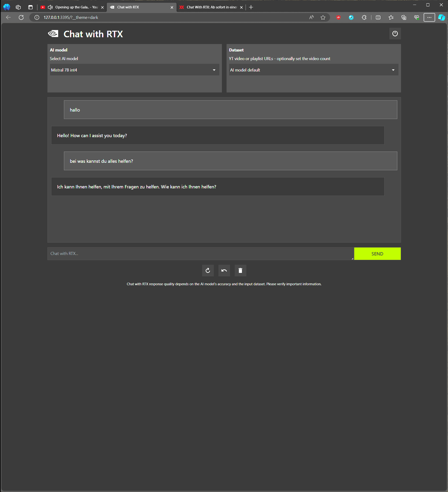Viewport: 448px width, 492px height.
Task: Open the Copilot sidebar icon
Action: tap(442, 17)
